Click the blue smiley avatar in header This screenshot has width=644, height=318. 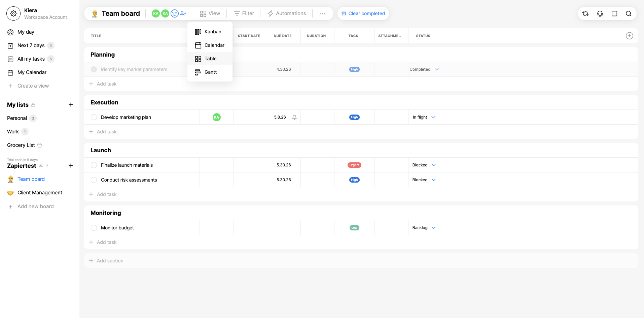tap(175, 13)
